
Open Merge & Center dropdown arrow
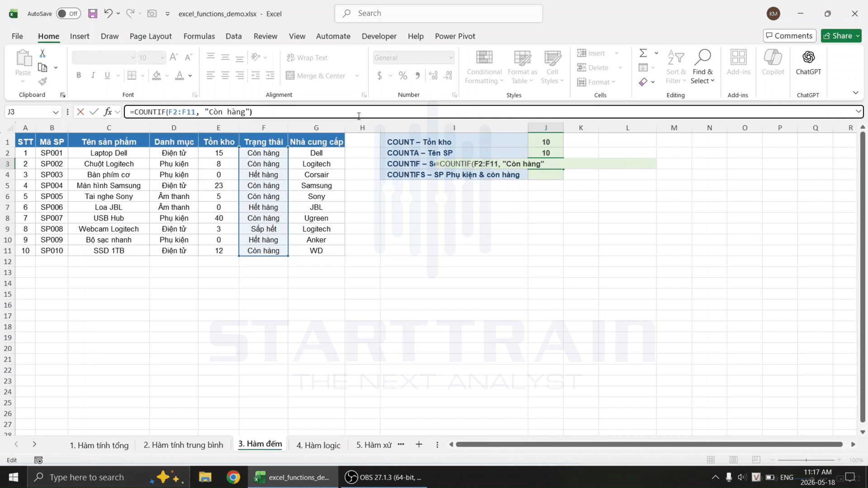[x=357, y=76]
